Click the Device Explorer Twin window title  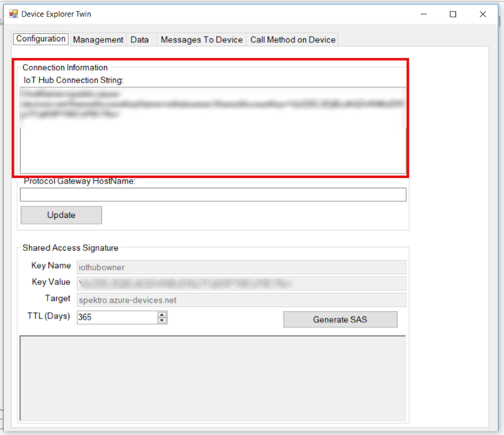click(x=56, y=14)
